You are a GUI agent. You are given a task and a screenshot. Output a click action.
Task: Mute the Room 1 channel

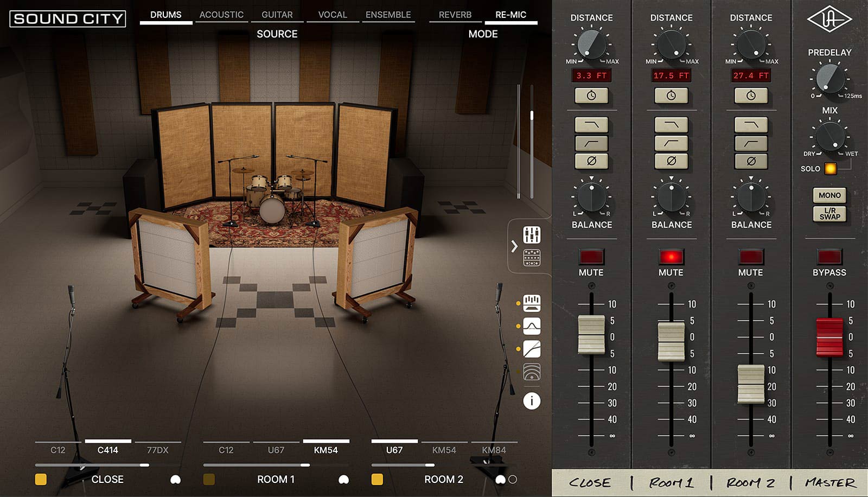[671, 257]
